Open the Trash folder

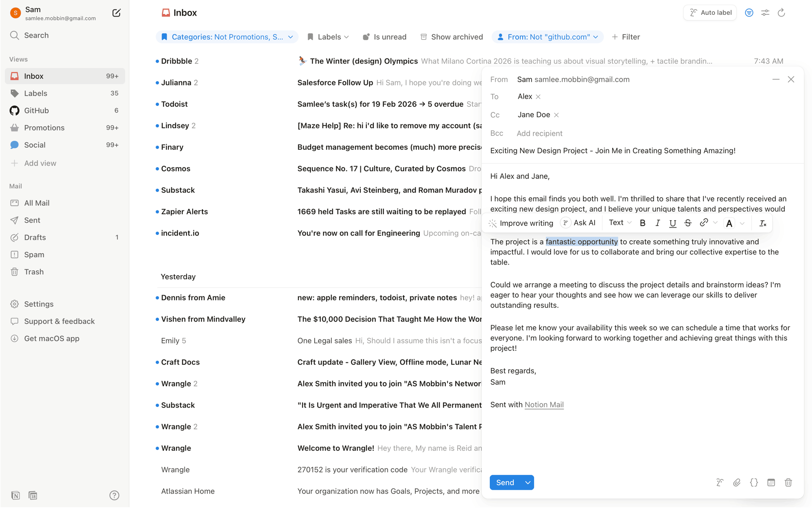65,272
